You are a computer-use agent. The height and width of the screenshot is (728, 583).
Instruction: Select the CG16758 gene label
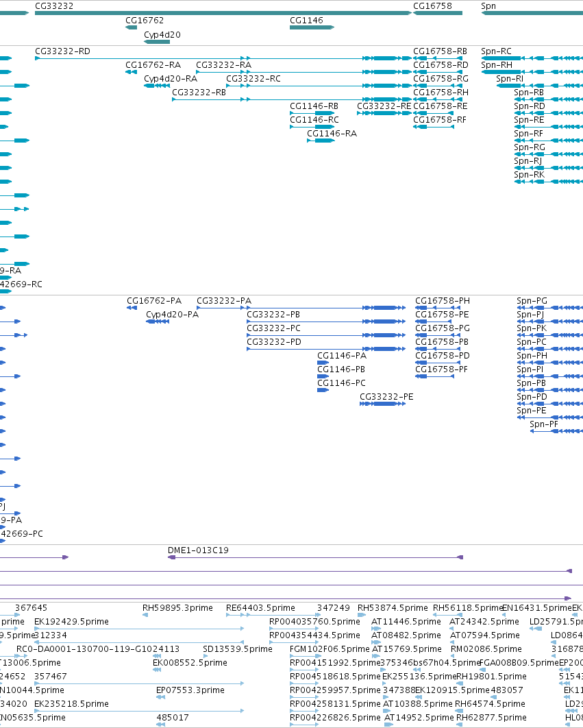[432, 6]
